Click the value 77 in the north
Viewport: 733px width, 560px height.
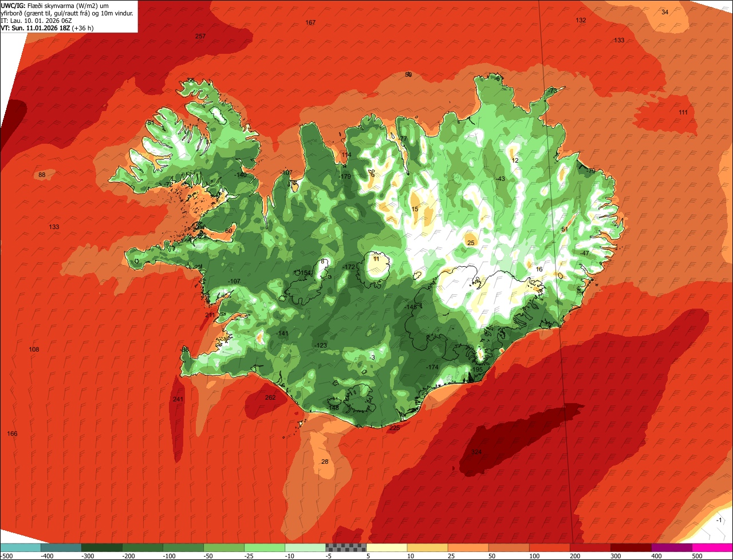(x=403, y=139)
